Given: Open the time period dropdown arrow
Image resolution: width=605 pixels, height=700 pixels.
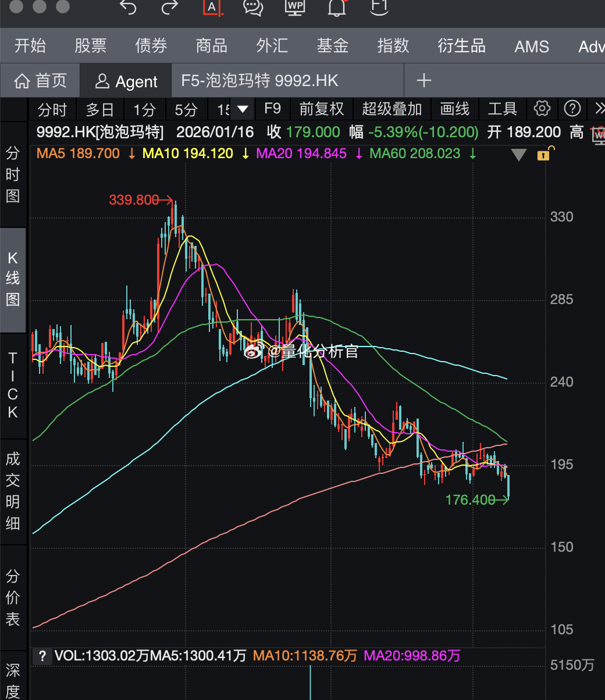Looking at the screenshot, I should point(243,109).
